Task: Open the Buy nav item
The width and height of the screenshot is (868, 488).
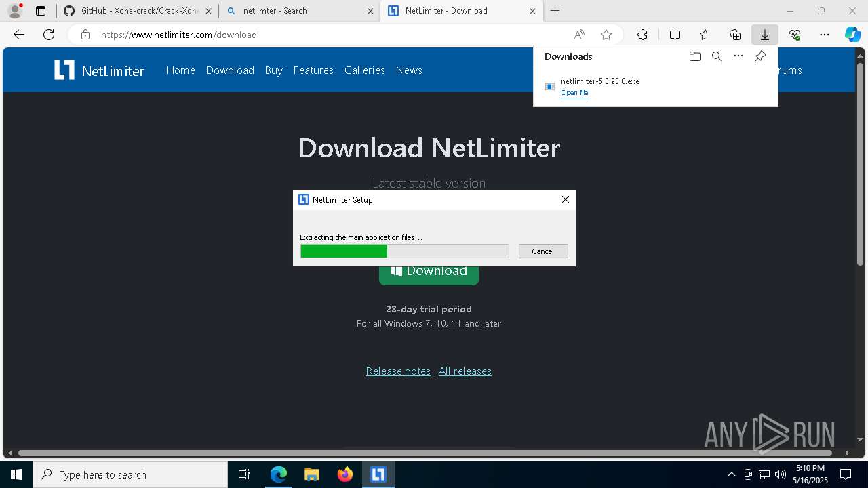Action: [x=274, y=70]
